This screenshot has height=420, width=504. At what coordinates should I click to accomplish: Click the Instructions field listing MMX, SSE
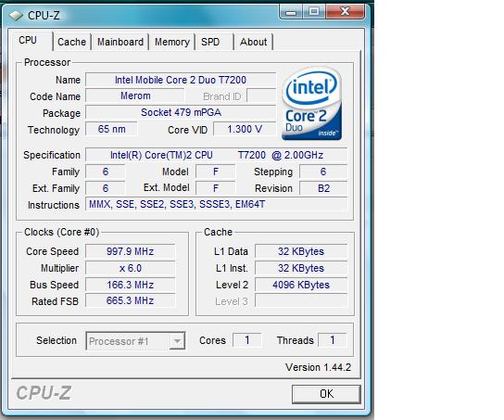216,205
